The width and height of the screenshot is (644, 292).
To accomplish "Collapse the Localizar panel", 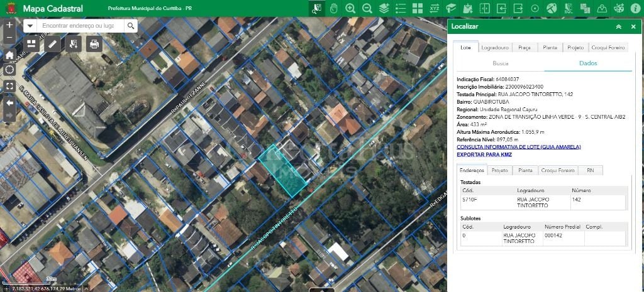I will (619, 26).
